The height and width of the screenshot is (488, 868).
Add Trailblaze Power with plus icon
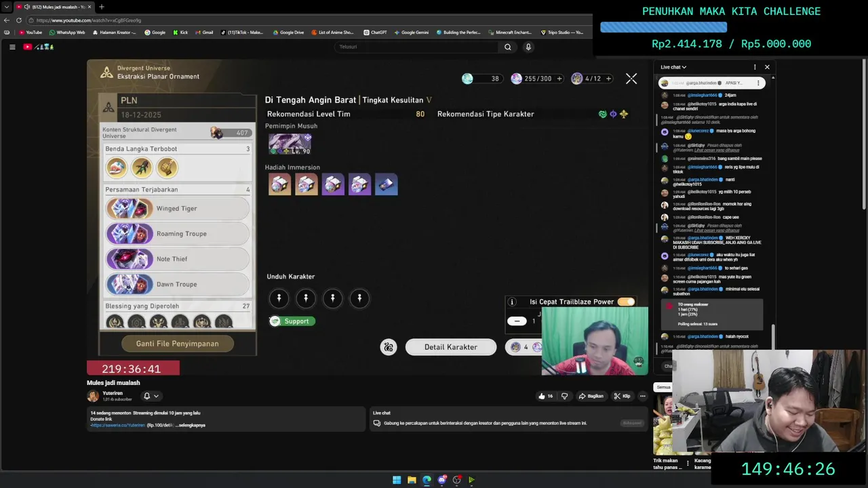coord(559,79)
